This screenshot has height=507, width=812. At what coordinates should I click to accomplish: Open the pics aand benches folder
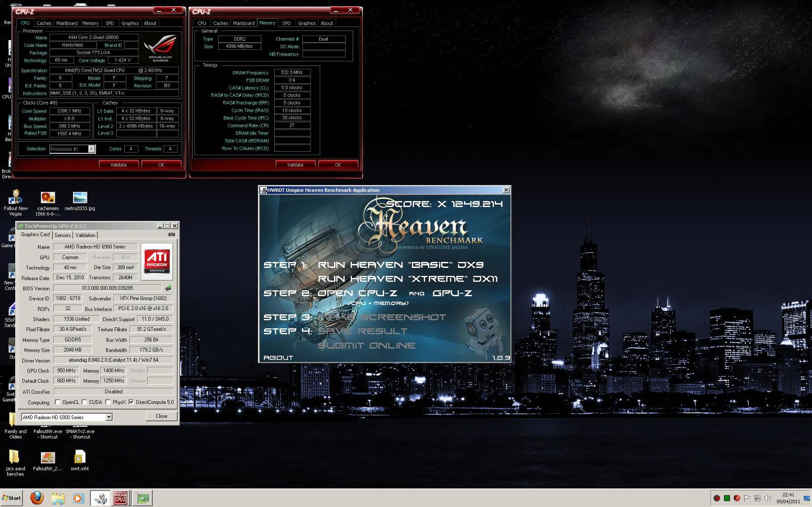point(15,463)
